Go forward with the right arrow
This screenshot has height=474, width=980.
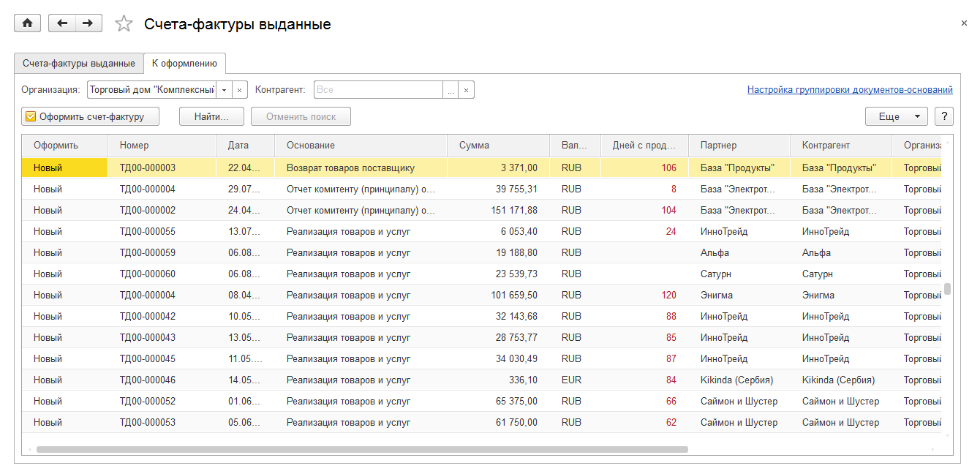(88, 23)
